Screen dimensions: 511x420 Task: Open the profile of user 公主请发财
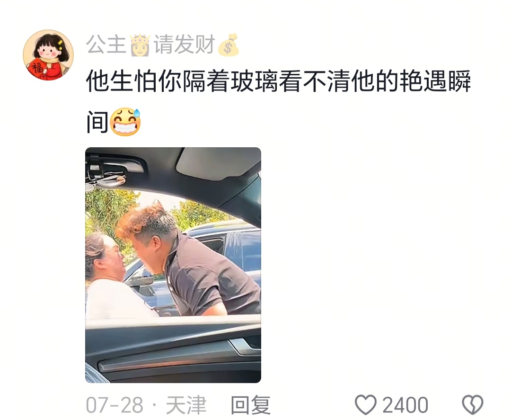163,45
